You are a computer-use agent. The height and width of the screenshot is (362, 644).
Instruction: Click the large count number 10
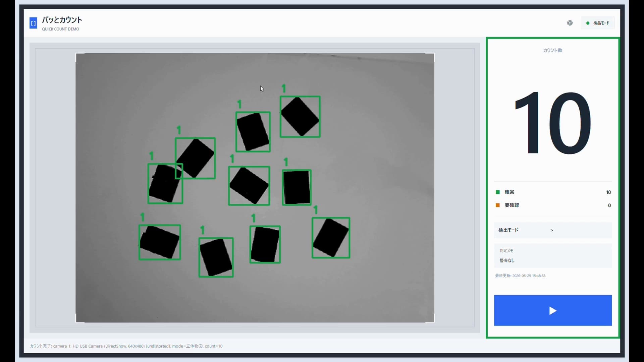tap(553, 123)
